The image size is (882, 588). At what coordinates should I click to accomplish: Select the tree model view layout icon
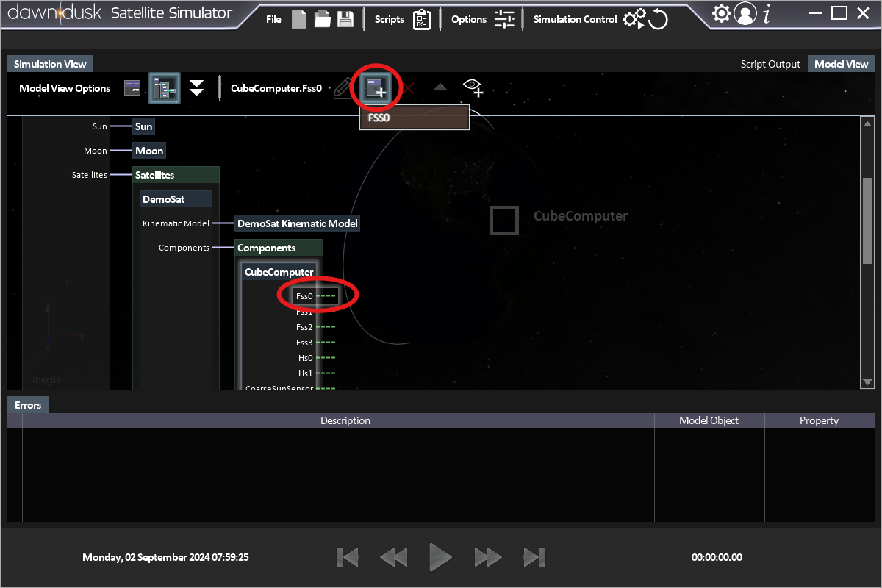coord(164,88)
